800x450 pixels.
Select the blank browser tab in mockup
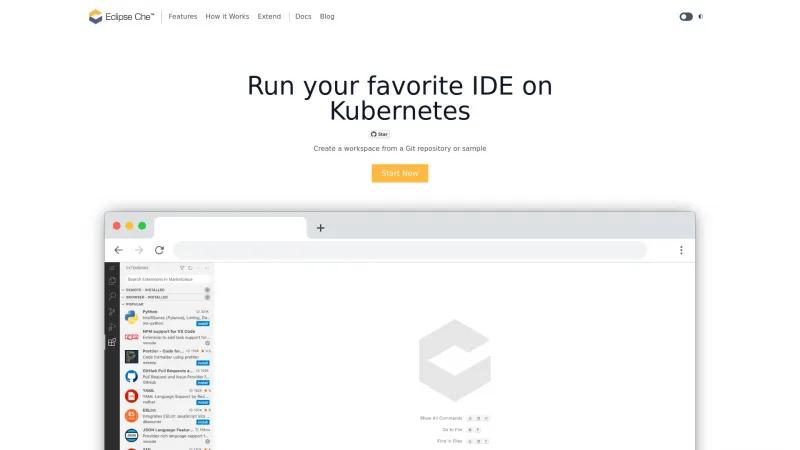pyautogui.click(x=231, y=228)
